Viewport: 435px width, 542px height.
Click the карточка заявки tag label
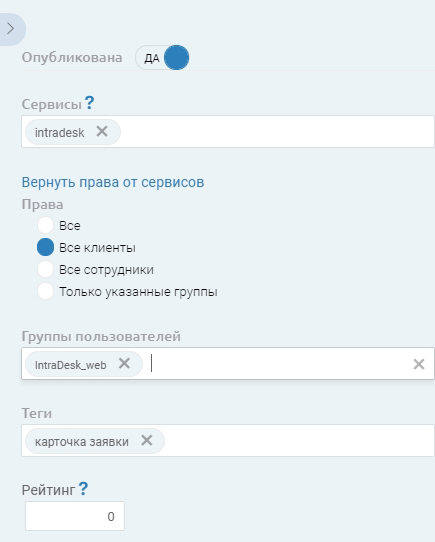pos(82,441)
